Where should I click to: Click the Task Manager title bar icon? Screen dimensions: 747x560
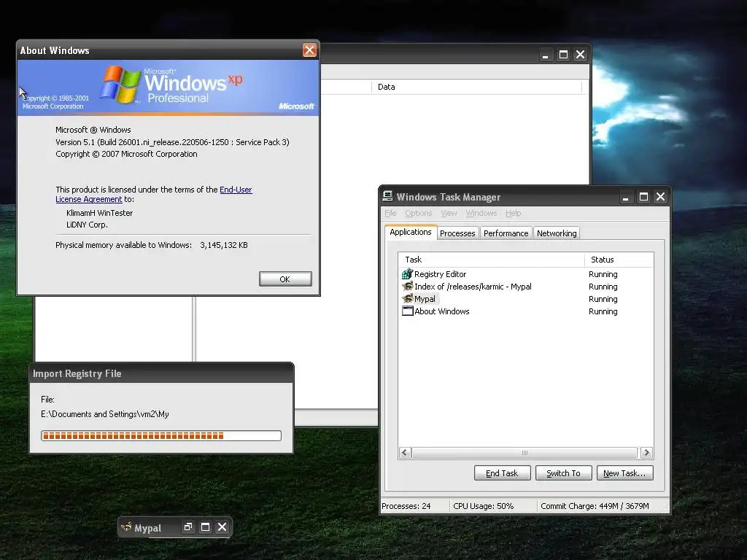388,196
